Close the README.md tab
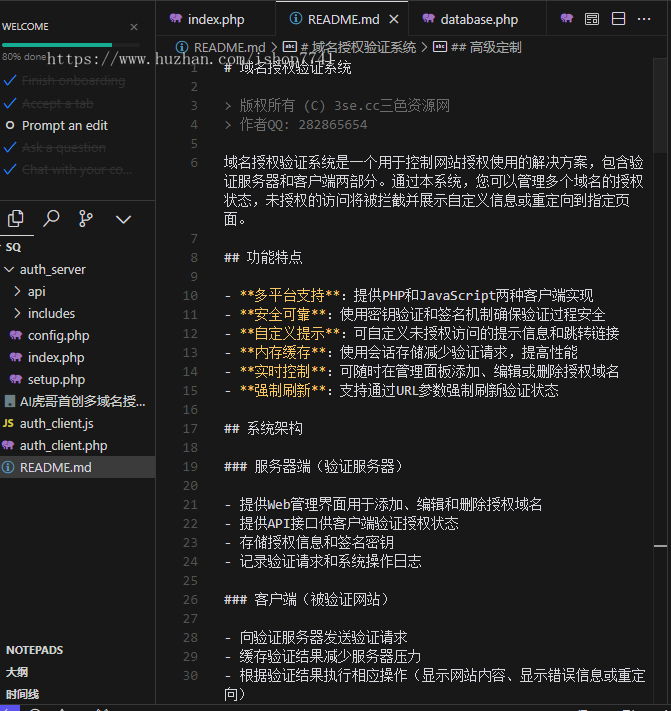This screenshot has width=671, height=711. [394, 19]
